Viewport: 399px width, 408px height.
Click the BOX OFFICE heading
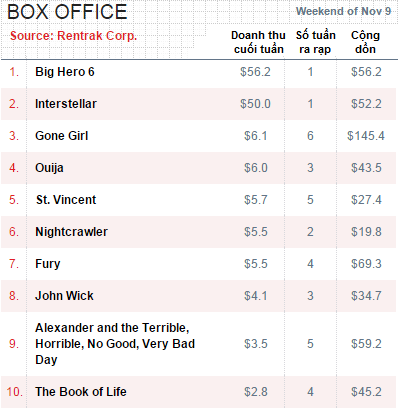[67, 12]
